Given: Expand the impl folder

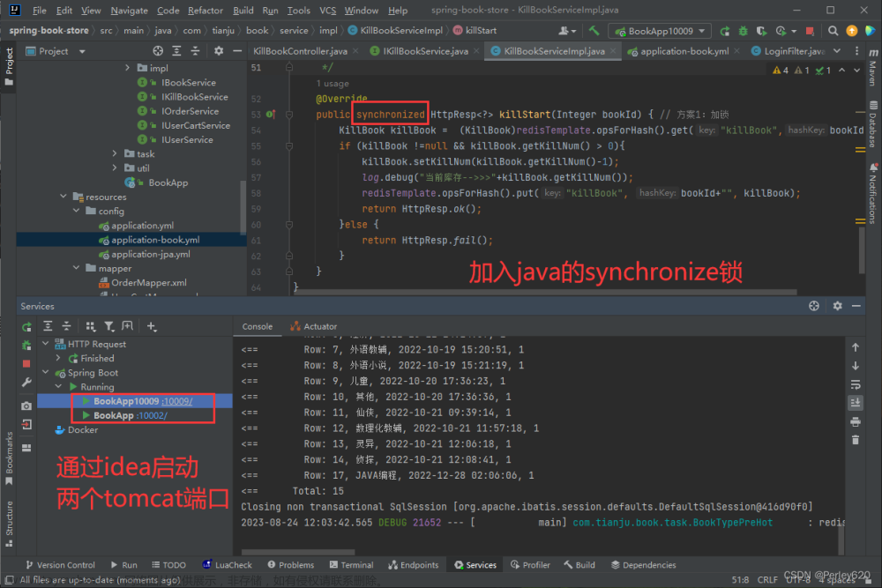Looking at the screenshot, I should (127, 68).
